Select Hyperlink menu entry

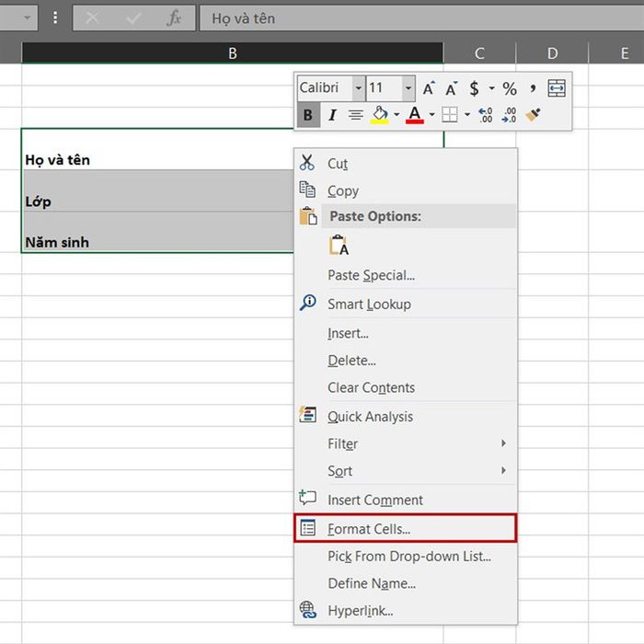coord(406,610)
